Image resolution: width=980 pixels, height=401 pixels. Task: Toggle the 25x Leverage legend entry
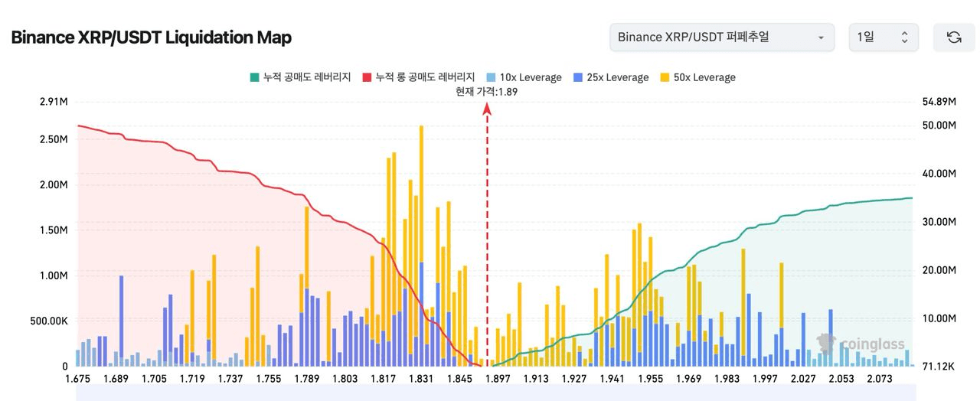[x=611, y=77]
